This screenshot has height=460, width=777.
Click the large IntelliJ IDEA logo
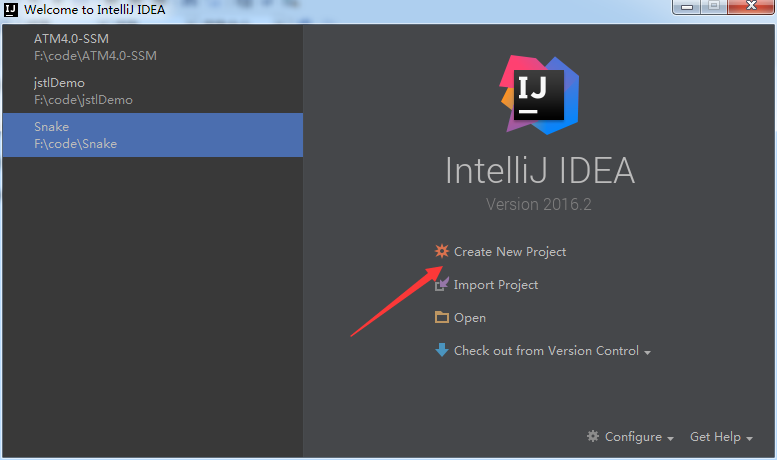click(539, 94)
